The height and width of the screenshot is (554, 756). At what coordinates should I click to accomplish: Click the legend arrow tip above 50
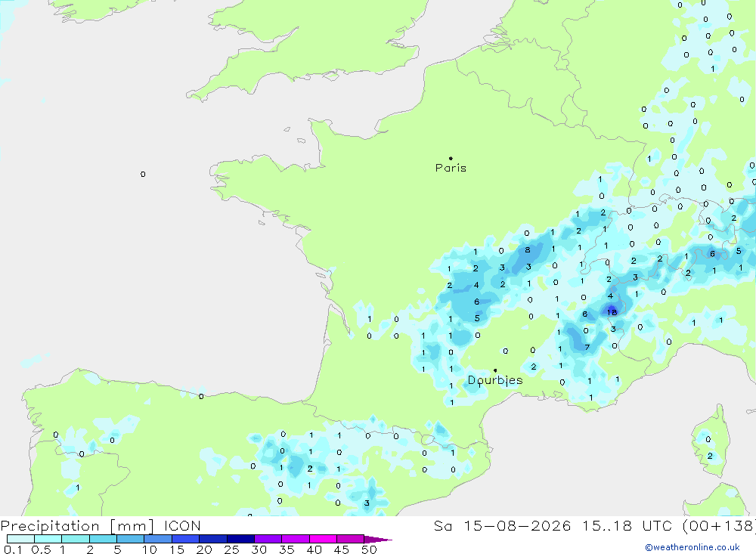(379, 539)
